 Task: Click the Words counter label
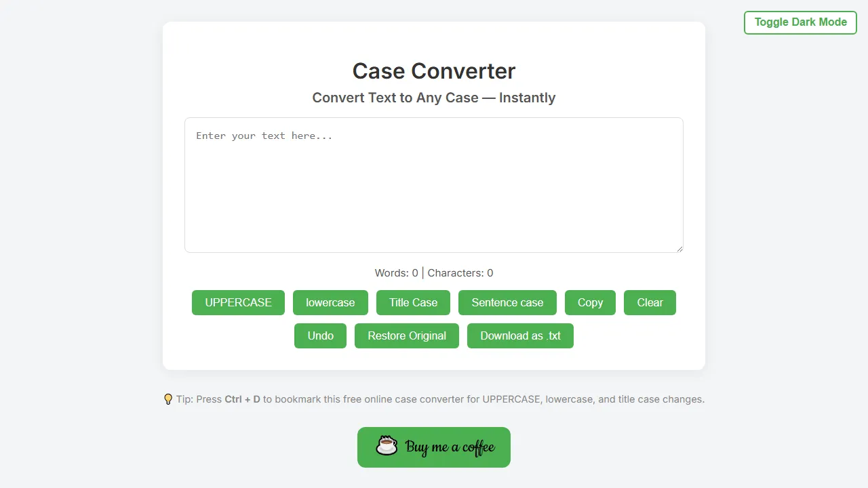click(x=396, y=272)
